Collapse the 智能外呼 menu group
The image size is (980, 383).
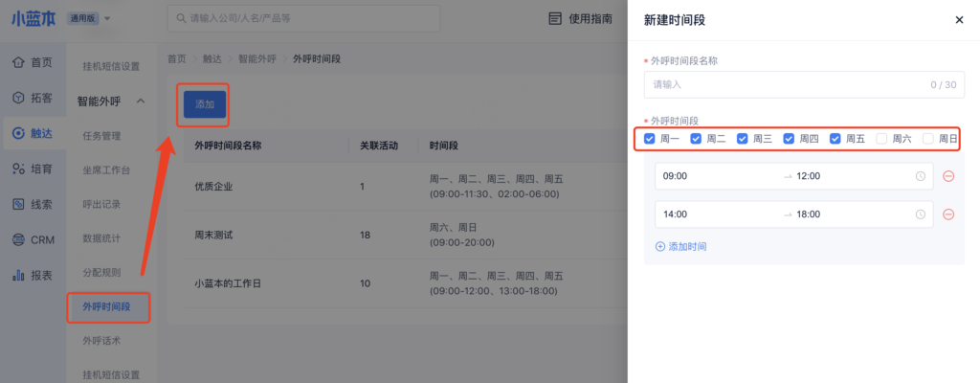click(x=141, y=101)
